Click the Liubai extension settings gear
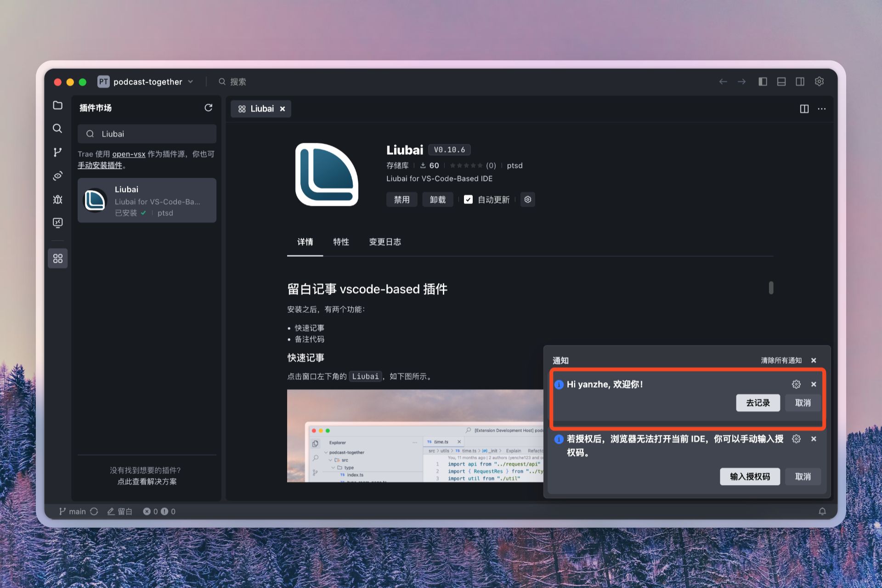Viewport: 882px width, 588px height. point(527,199)
